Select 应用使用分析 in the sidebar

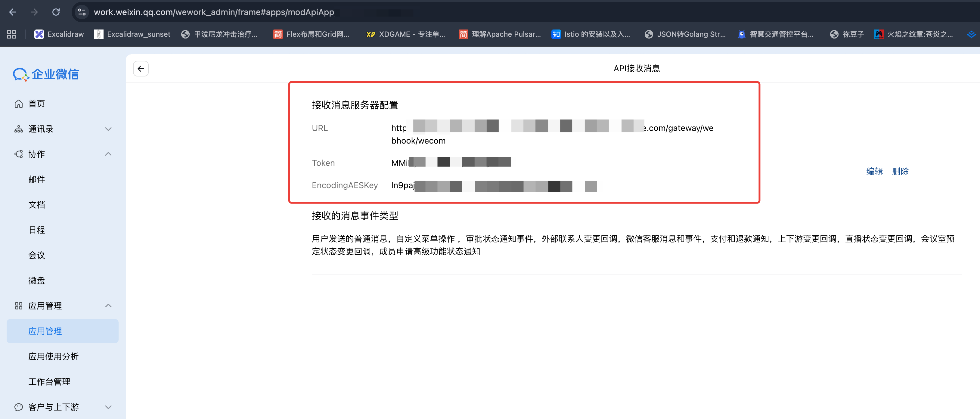coord(53,357)
